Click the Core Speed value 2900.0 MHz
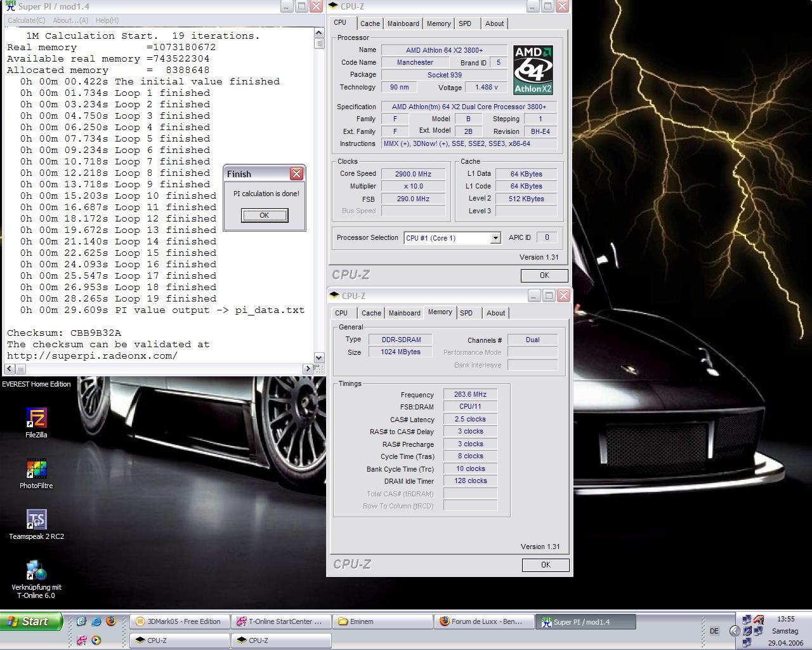812x650 pixels. tap(414, 174)
